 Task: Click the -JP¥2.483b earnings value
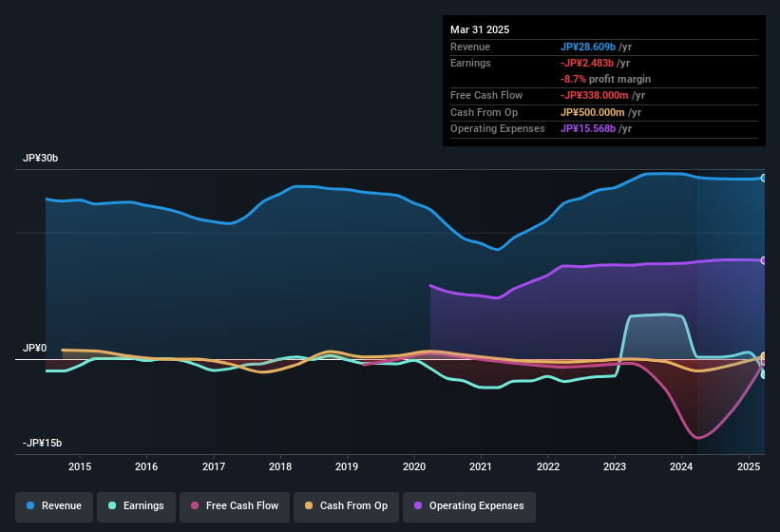coord(587,63)
